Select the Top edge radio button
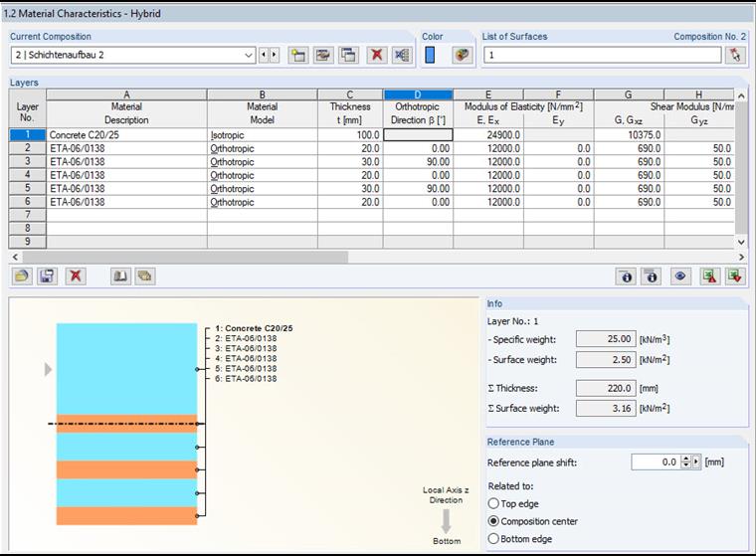Screen dimensions: 756x556 click(x=493, y=503)
